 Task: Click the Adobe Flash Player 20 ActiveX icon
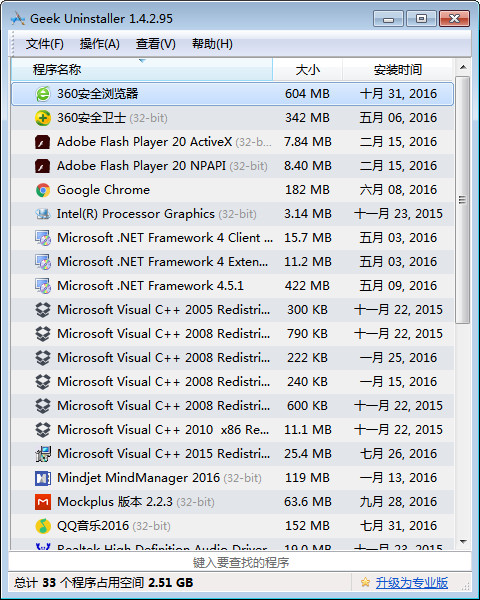[x=43, y=142]
